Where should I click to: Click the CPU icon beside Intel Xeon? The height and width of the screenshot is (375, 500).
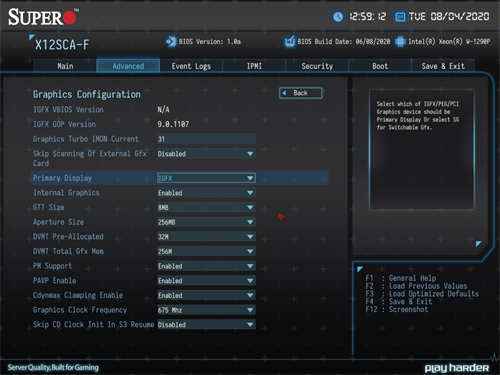coord(400,42)
